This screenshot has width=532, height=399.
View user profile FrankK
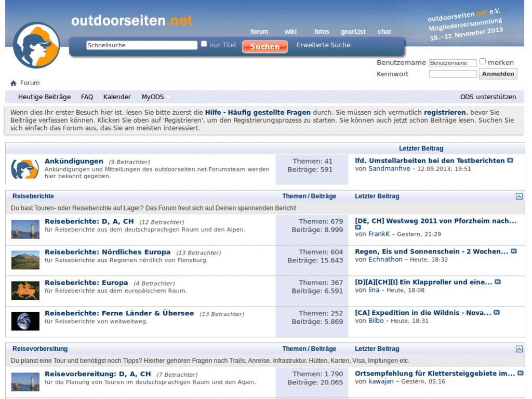379,234
